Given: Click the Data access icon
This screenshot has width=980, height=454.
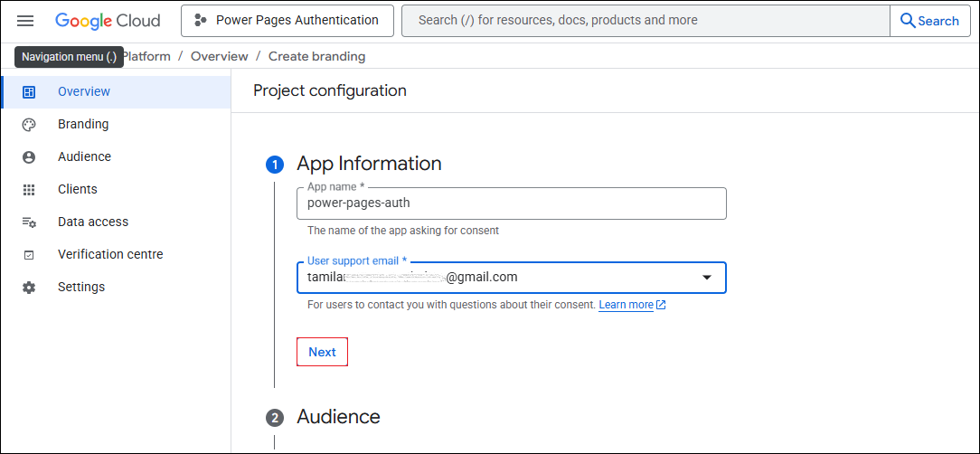Looking at the screenshot, I should (x=29, y=222).
